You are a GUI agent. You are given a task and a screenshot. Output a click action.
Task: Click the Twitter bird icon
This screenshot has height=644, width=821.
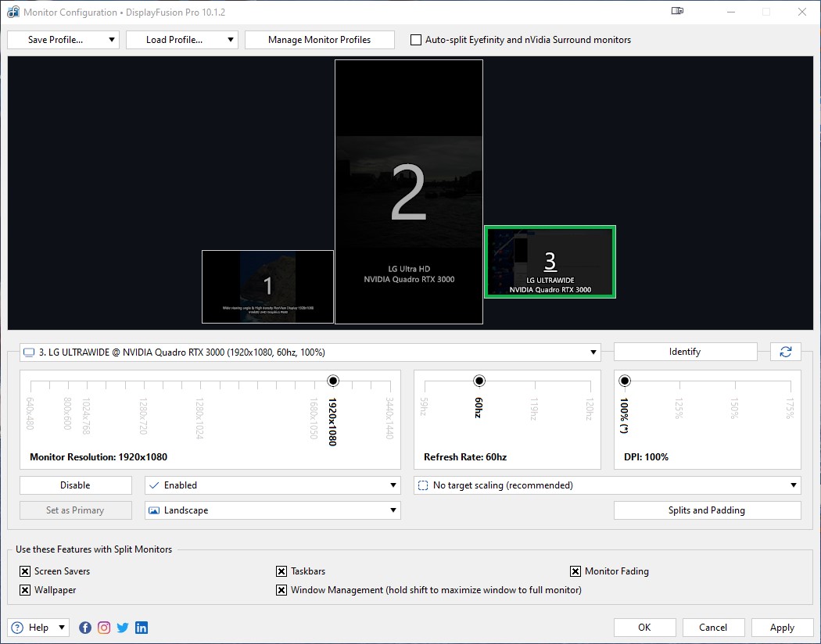click(x=123, y=628)
